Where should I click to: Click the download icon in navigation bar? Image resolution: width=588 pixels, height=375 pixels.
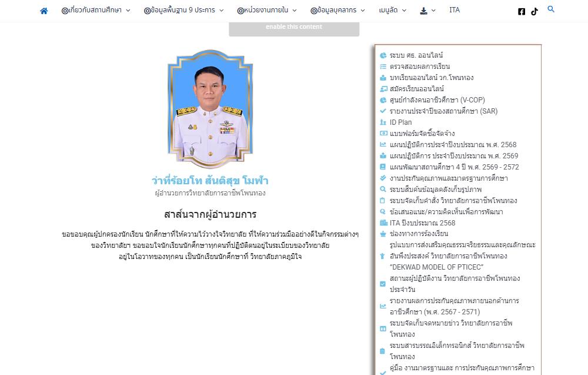pyautogui.click(x=423, y=11)
